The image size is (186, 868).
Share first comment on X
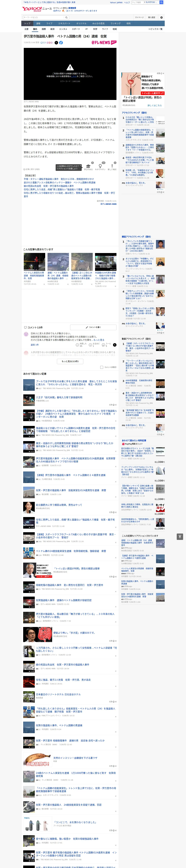pyautogui.click(x=114, y=345)
